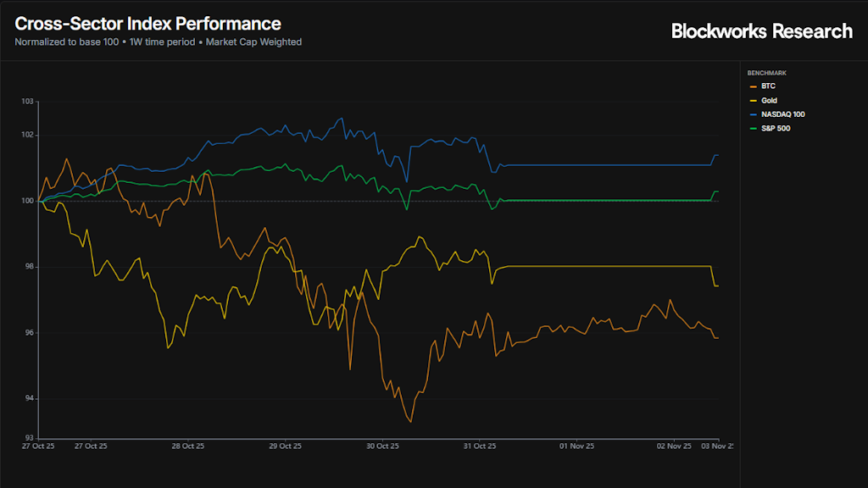
Task: Open the Blockworks Research logo link
Action: [x=761, y=31]
